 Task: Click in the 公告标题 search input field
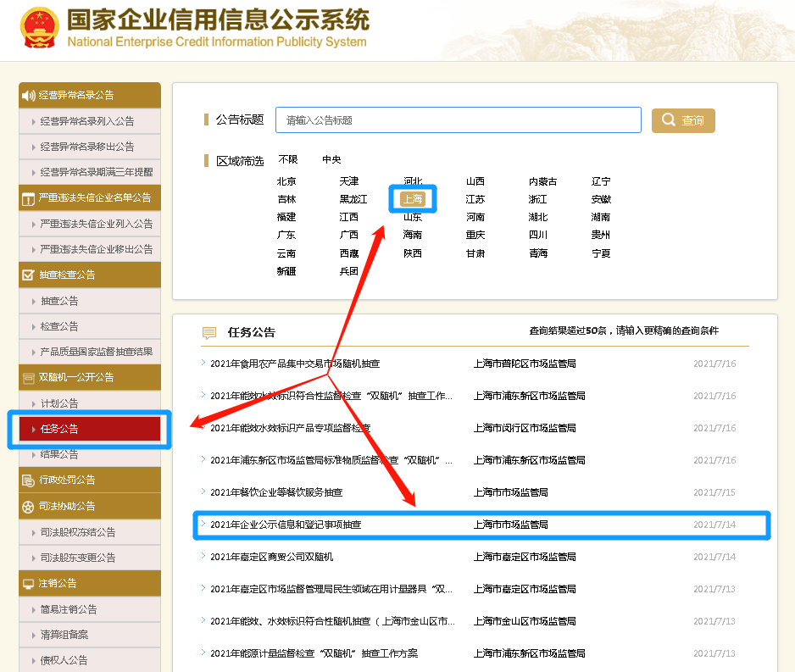459,120
